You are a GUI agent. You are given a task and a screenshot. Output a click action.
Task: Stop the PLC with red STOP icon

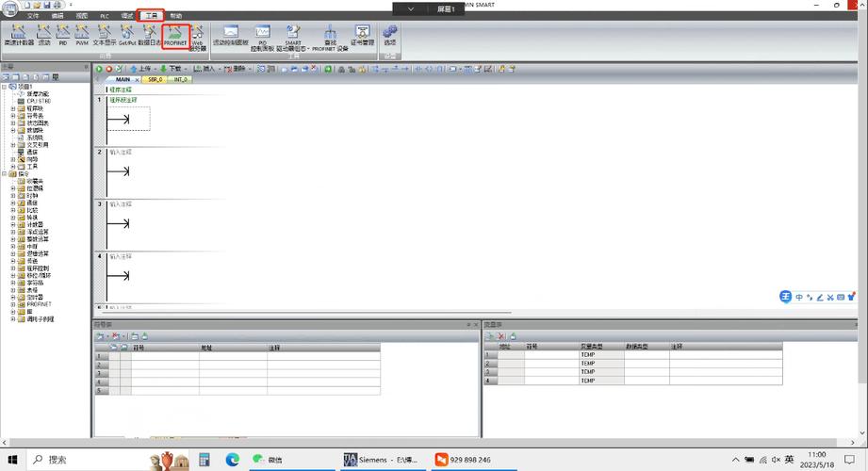point(109,69)
